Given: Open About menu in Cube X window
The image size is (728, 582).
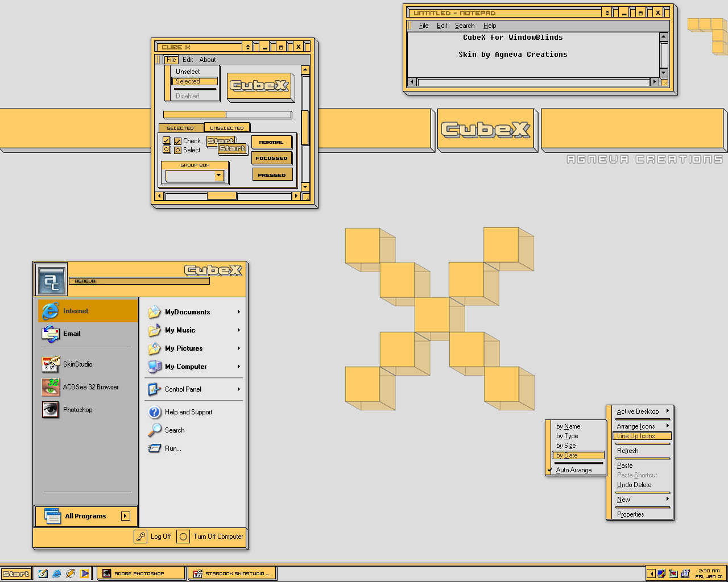Looking at the screenshot, I should click(208, 60).
